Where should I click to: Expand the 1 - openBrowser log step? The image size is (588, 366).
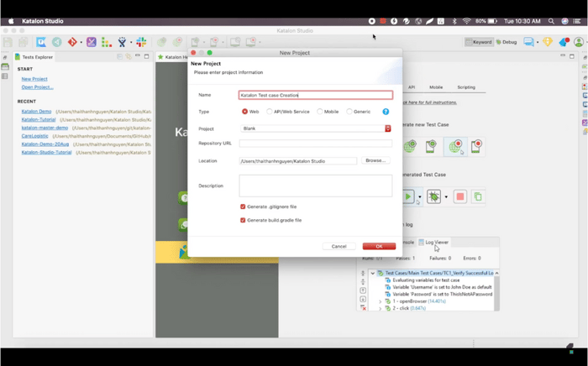(380, 301)
